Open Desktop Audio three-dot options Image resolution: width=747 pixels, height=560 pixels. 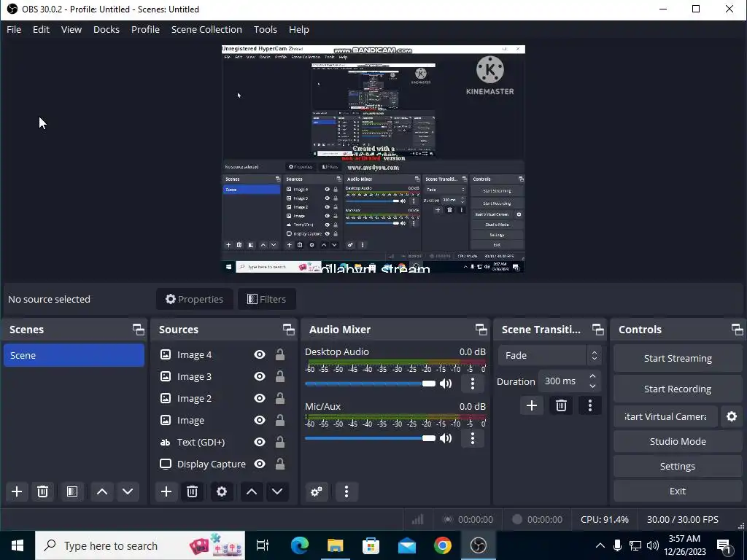point(473,384)
